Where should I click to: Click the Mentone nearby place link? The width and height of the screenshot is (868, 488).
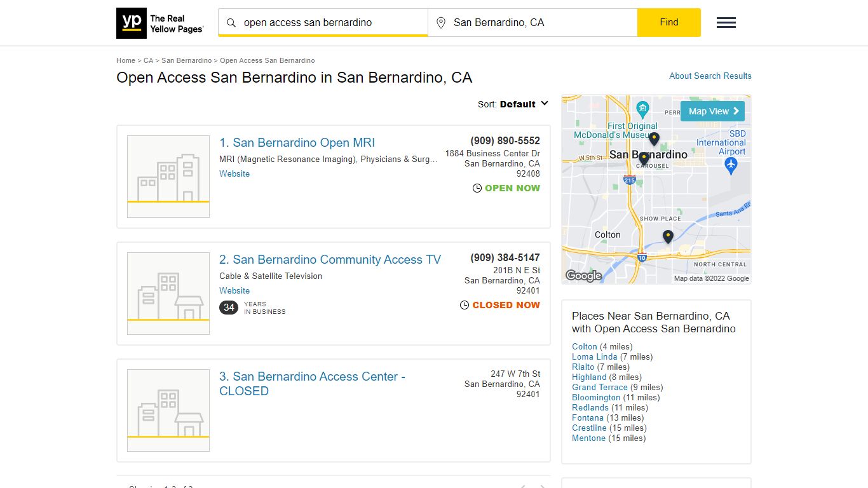(589, 438)
